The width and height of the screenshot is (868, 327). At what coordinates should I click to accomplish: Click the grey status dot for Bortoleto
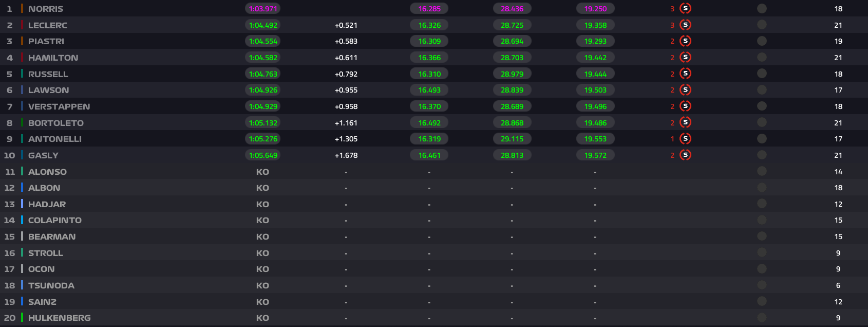click(x=762, y=123)
